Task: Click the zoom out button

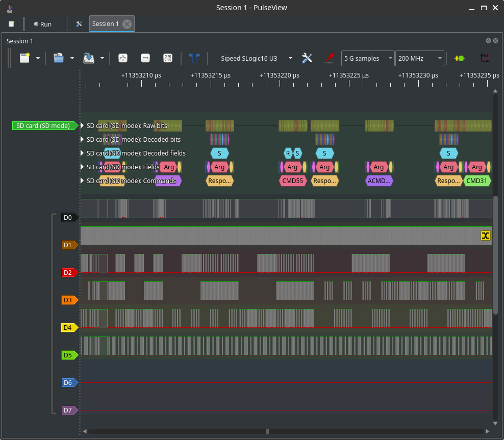Action: pos(145,58)
